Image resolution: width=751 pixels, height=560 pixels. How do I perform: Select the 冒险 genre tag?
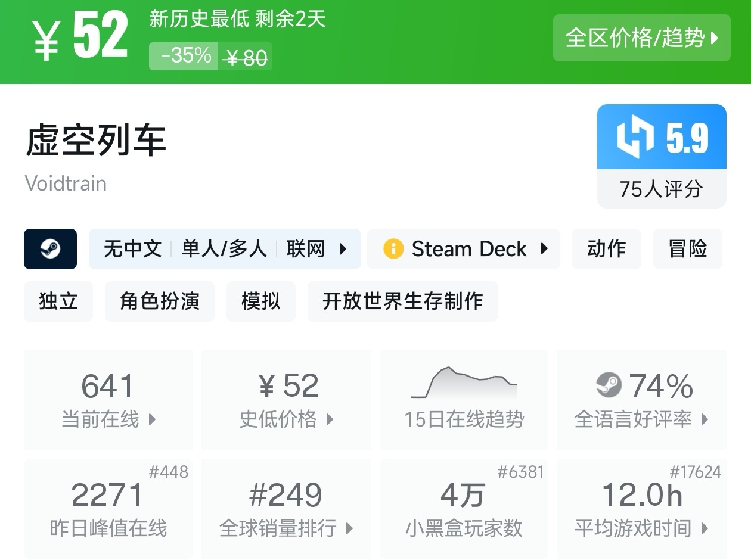(688, 249)
